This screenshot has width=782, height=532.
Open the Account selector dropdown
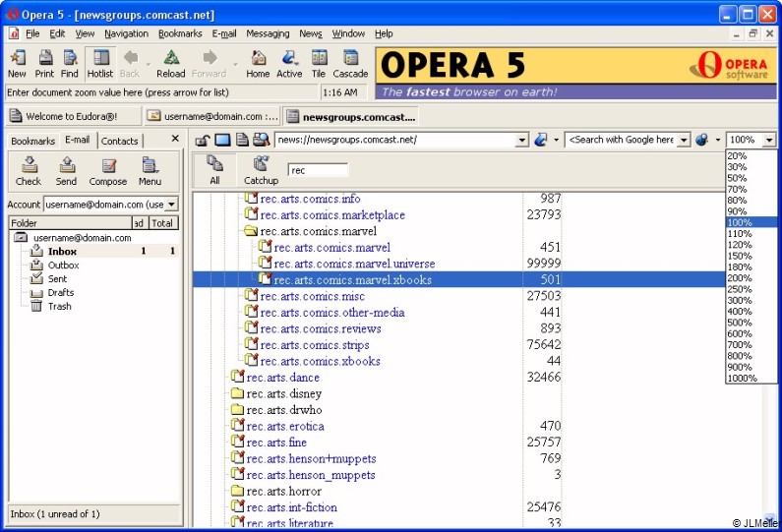coord(171,205)
